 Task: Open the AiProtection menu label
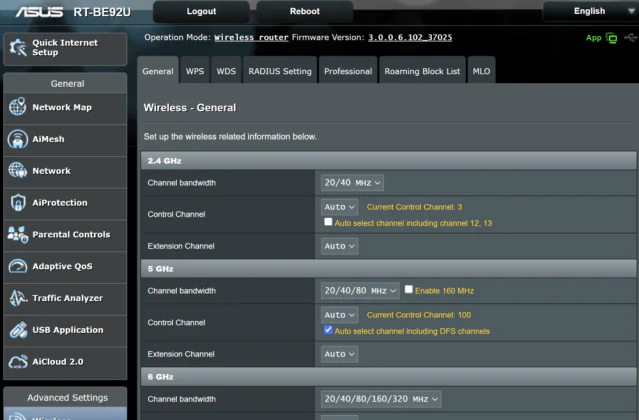click(59, 202)
